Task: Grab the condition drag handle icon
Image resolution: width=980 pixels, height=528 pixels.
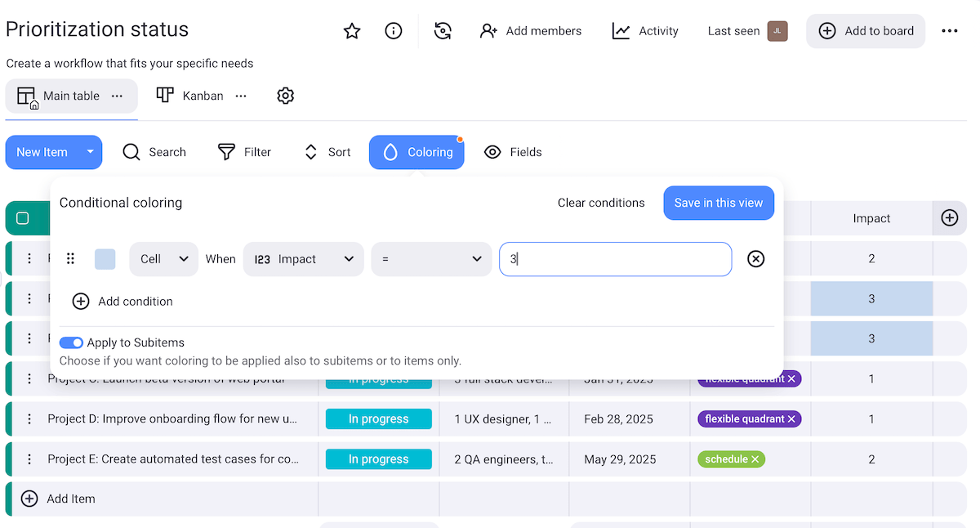Action: coord(70,259)
